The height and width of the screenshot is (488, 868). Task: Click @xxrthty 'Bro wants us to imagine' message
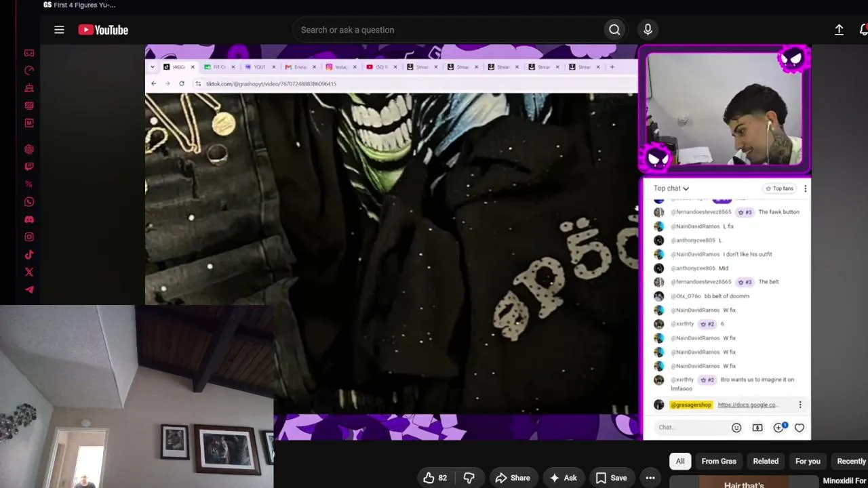click(724, 384)
